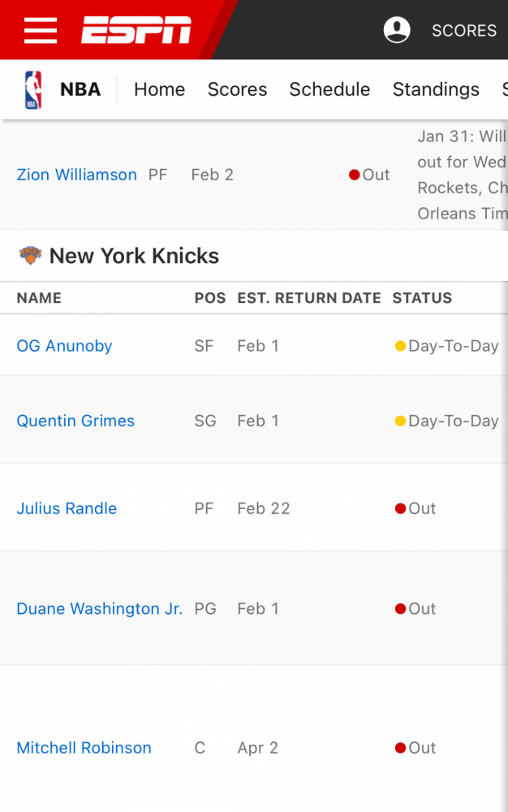Open Julius Randle's profile link
Image resolution: width=508 pixels, height=812 pixels.
click(x=67, y=508)
